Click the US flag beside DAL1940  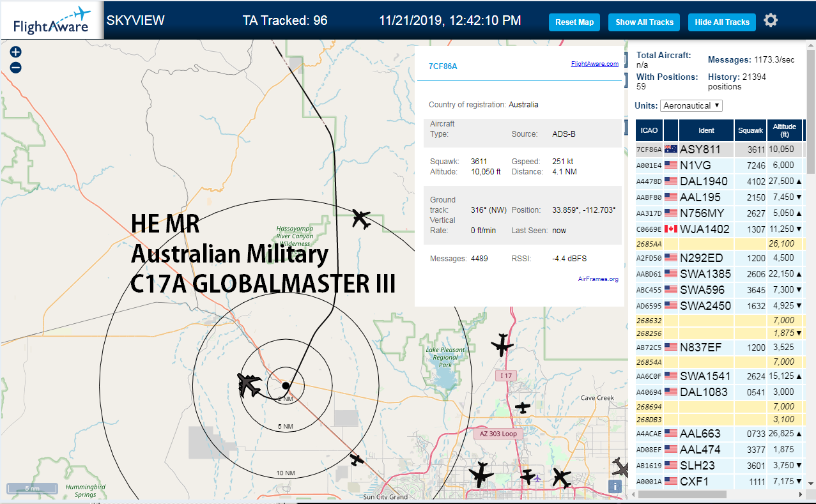click(x=671, y=181)
